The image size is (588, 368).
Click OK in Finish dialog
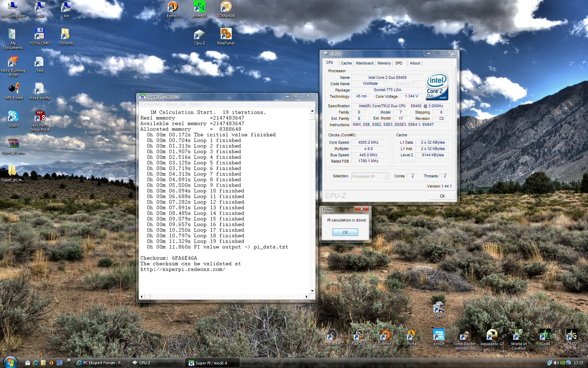345,232
